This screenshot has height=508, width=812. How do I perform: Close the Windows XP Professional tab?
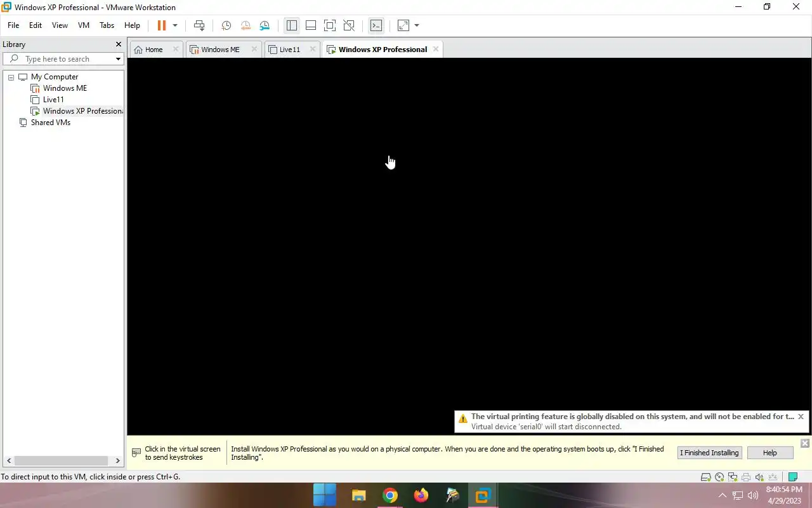[x=436, y=49]
